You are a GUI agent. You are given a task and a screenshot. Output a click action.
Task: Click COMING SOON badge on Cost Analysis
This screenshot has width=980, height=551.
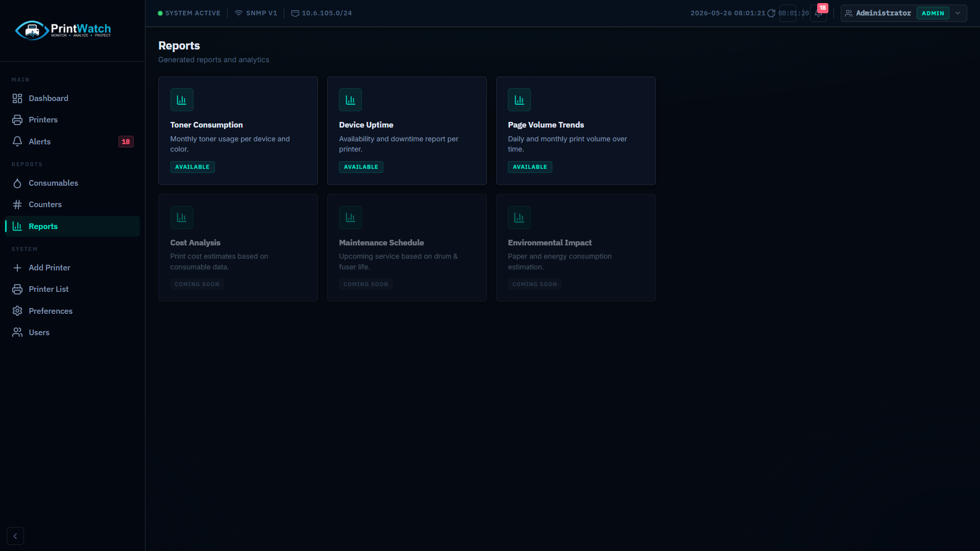(197, 285)
